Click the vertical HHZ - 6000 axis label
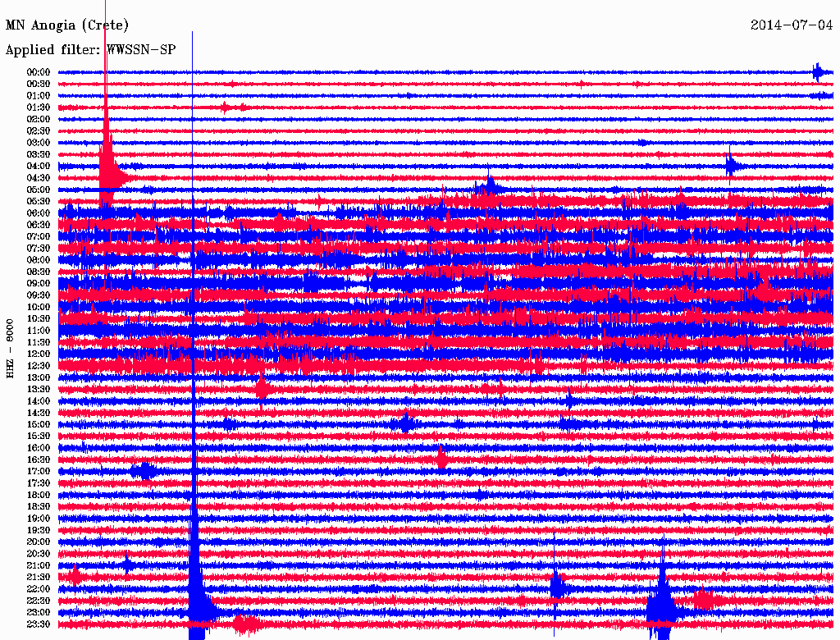This screenshot has height=640, width=840. (10, 349)
